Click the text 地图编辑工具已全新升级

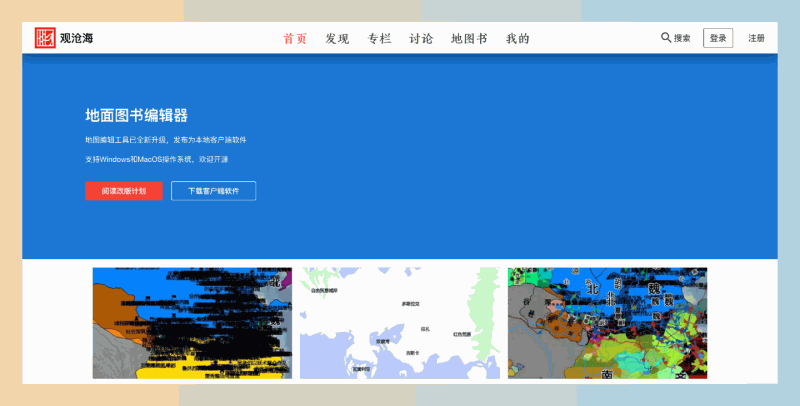pyautogui.click(x=126, y=140)
